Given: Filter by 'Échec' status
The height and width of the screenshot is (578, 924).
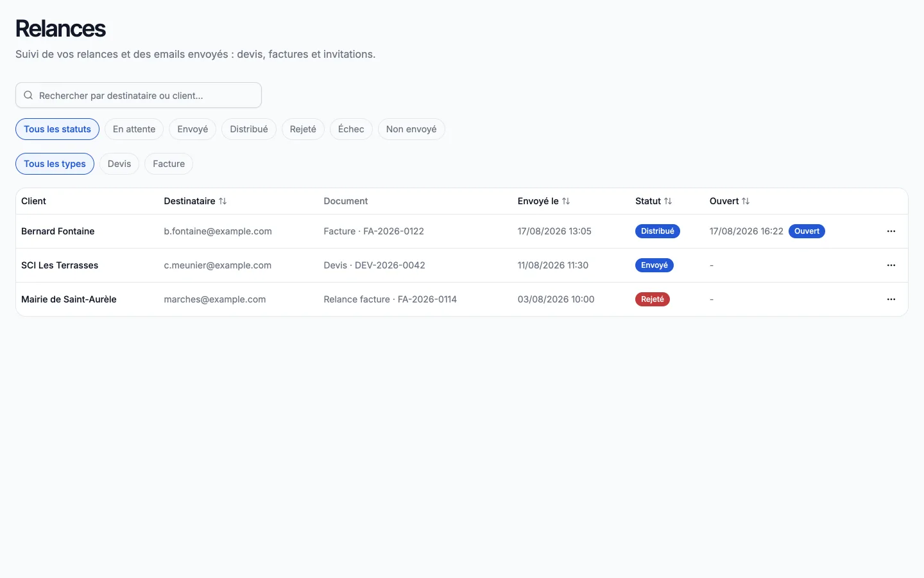Looking at the screenshot, I should [x=351, y=129].
